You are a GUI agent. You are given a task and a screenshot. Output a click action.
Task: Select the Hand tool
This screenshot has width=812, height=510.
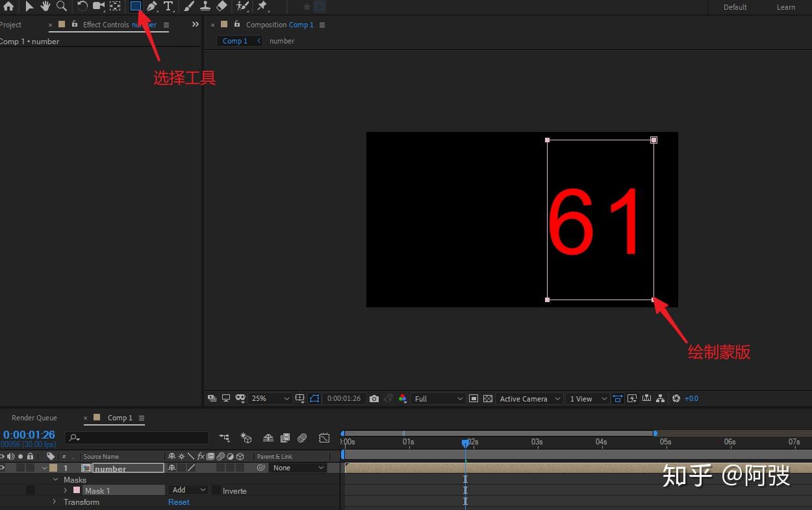tap(45, 6)
